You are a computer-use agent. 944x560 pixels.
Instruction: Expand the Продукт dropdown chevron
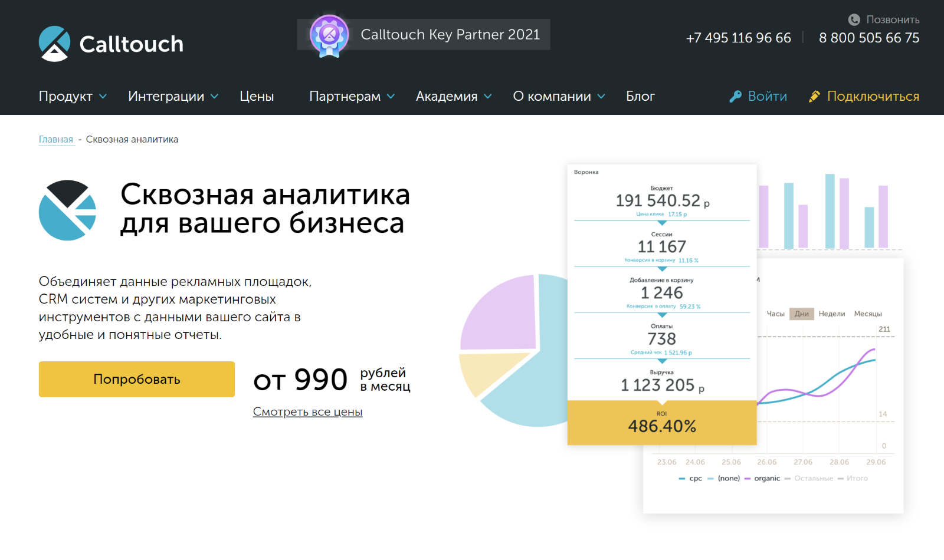click(103, 96)
